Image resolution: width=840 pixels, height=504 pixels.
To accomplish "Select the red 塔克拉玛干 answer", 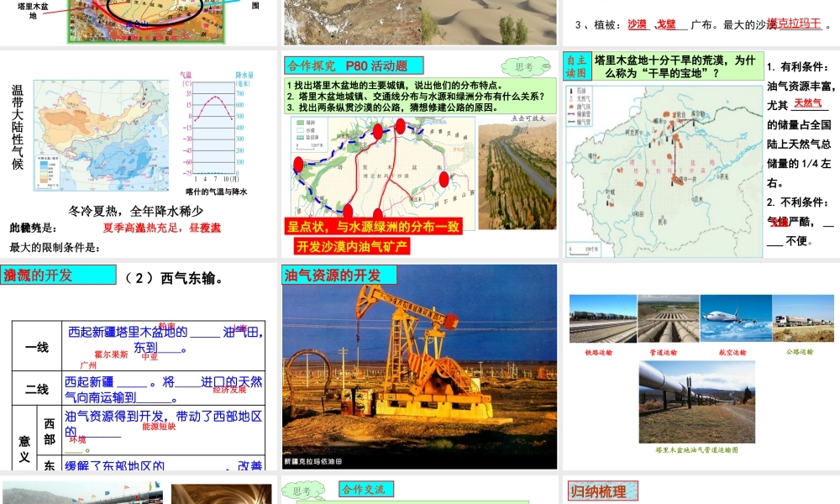I will pos(795,24).
